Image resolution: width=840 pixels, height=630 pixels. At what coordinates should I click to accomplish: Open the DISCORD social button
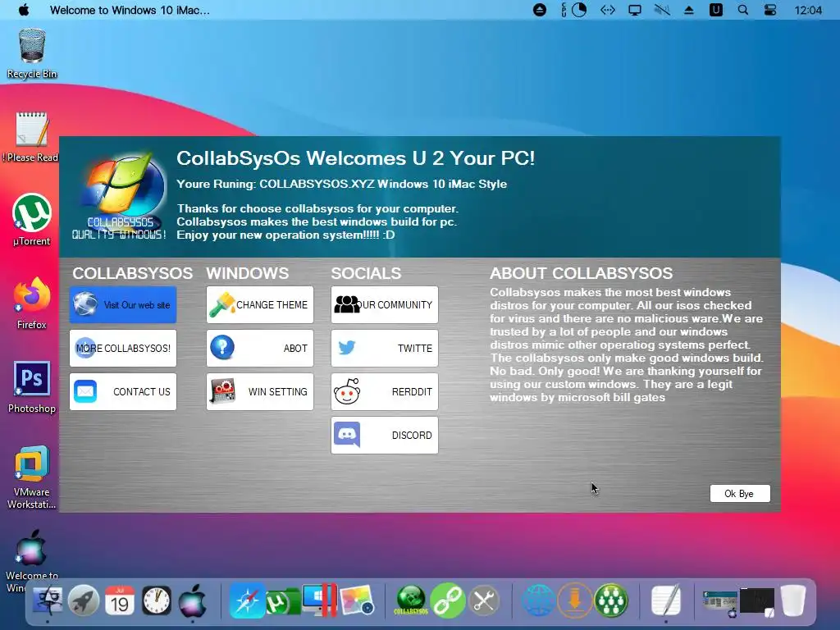[385, 435]
